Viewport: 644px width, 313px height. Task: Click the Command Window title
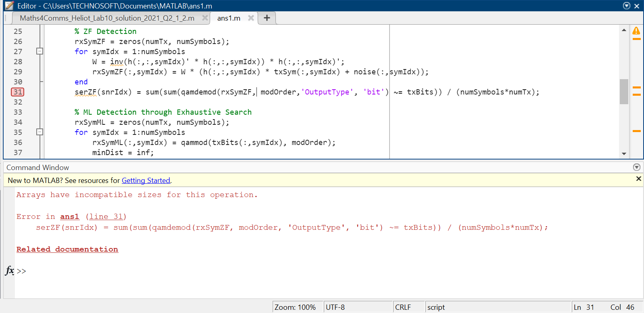[x=38, y=167]
